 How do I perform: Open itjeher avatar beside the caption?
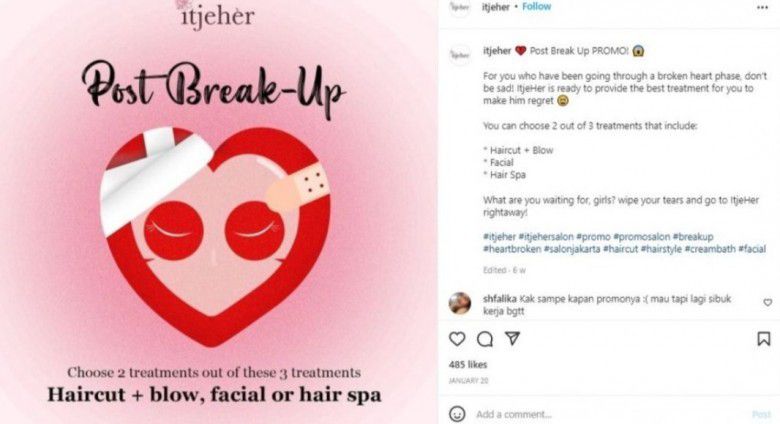pyautogui.click(x=460, y=55)
